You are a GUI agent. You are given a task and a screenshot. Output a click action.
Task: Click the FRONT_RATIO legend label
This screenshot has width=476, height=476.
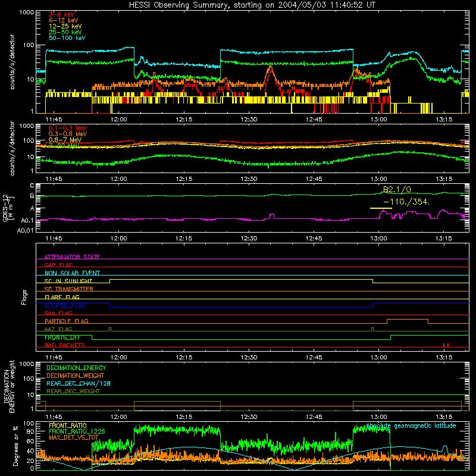pyautogui.click(x=68, y=425)
